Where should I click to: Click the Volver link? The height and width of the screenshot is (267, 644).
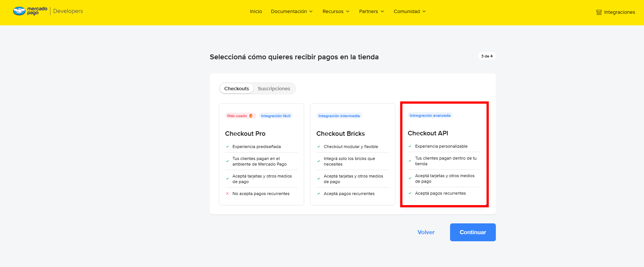(x=426, y=232)
